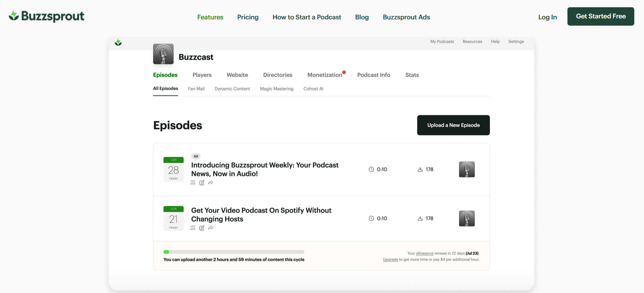644x293 pixels.
Task: Open the Fan Mail tab
Action: pos(196,89)
